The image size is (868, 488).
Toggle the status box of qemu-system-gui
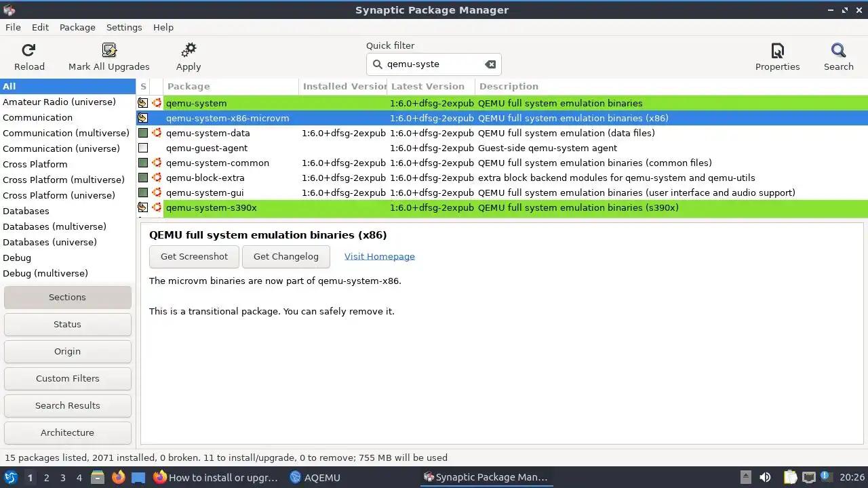pos(143,192)
